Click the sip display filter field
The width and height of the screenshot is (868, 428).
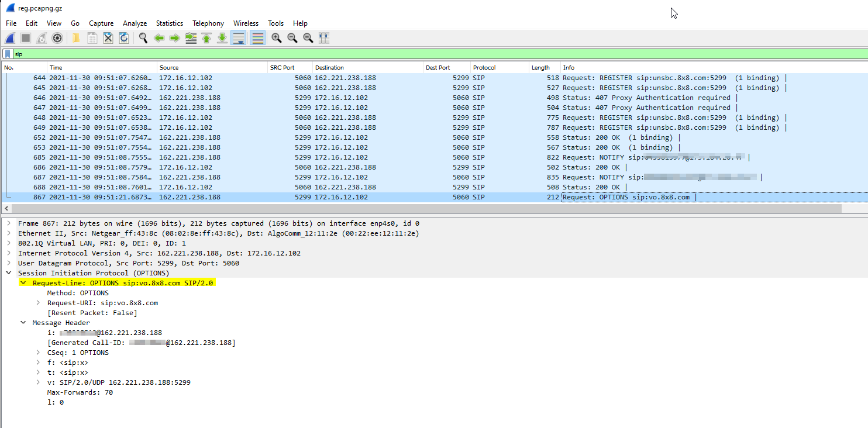click(409, 54)
